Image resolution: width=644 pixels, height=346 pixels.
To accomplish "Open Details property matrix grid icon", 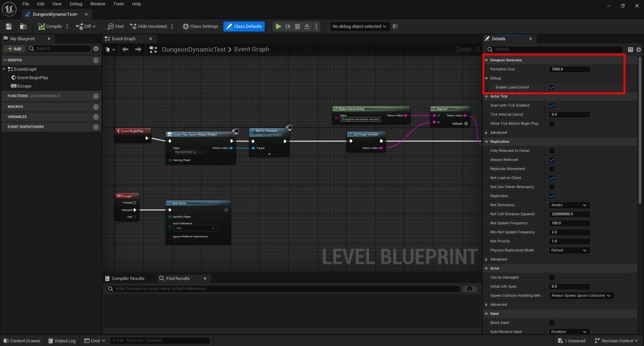I will (x=631, y=50).
